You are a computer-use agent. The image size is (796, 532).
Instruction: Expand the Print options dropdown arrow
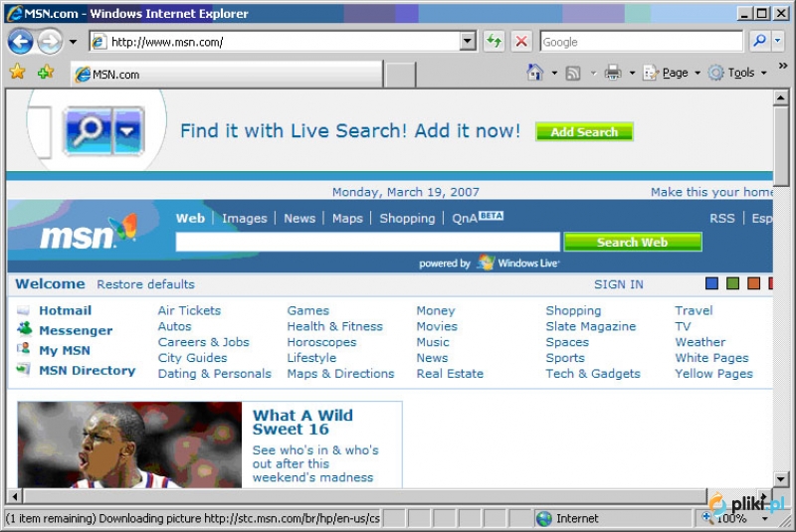[x=632, y=73]
